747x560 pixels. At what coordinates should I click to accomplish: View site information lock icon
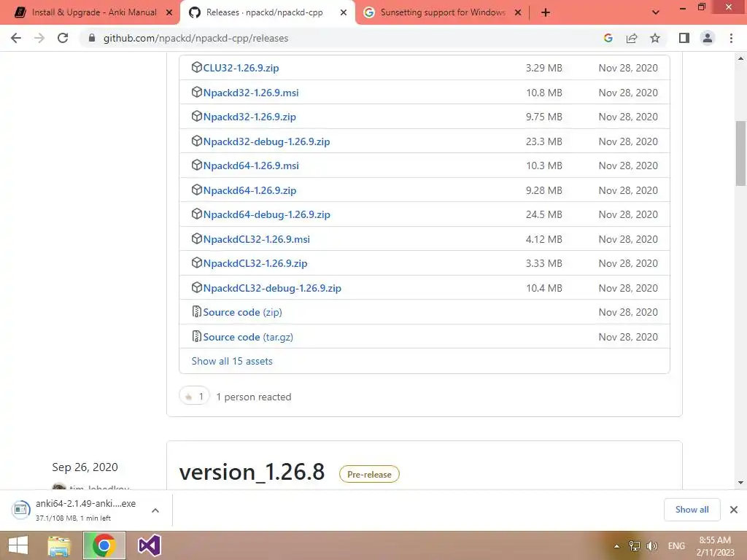click(x=92, y=38)
